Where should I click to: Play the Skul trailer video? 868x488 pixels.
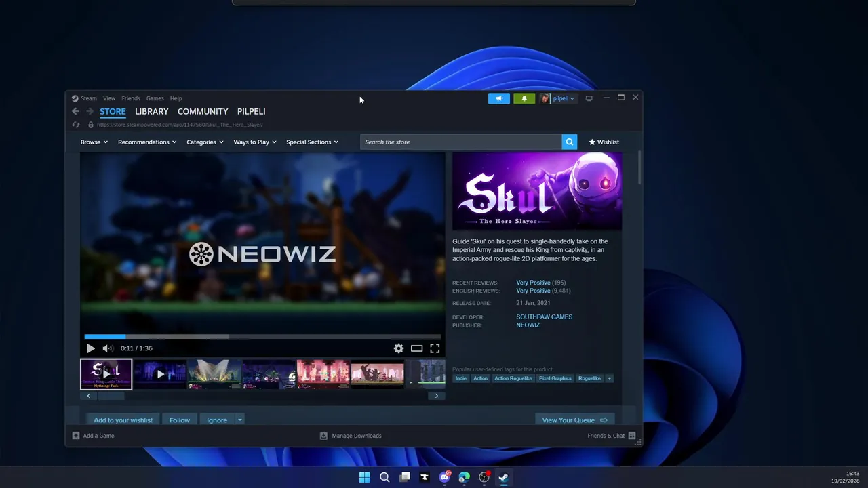point(91,348)
